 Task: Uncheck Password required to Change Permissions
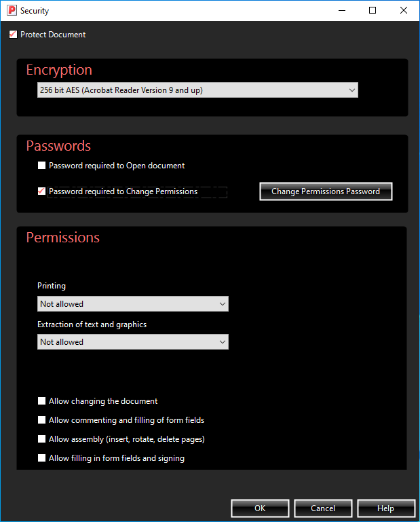click(x=42, y=192)
